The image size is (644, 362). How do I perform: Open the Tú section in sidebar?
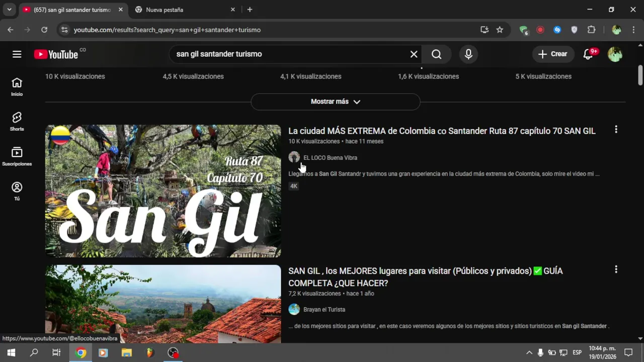17,191
